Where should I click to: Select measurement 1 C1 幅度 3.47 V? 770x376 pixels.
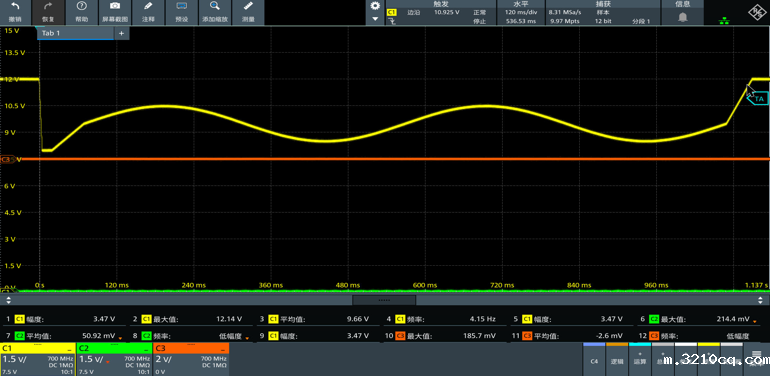click(x=63, y=319)
